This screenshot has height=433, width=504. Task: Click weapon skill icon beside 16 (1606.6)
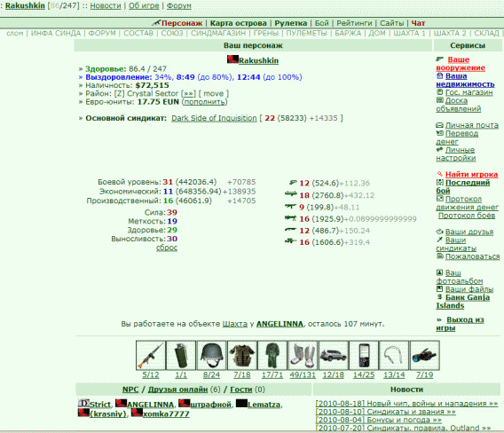tap(290, 240)
